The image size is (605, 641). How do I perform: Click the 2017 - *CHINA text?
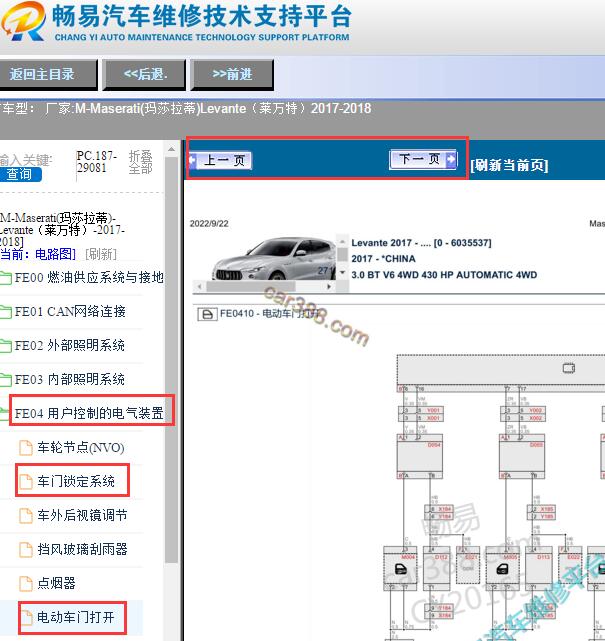click(383, 259)
